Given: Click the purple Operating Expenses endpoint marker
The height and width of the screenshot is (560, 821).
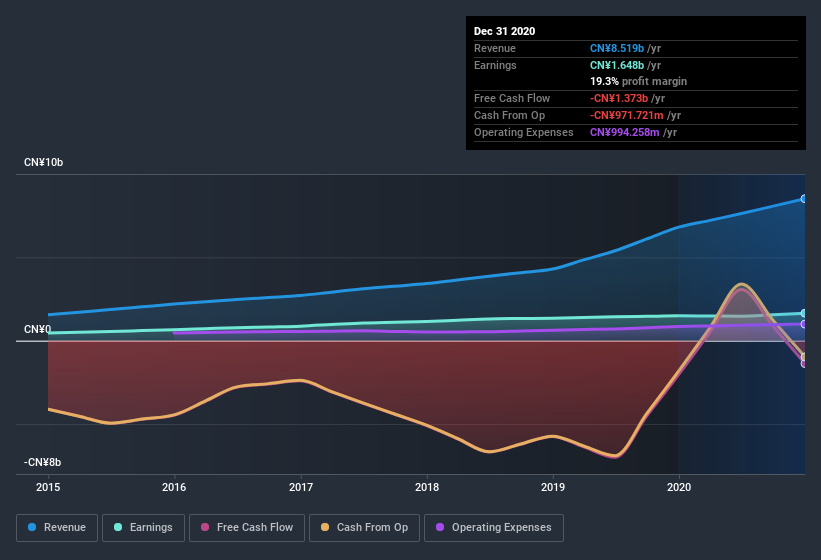Looking at the screenshot, I should (x=804, y=324).
